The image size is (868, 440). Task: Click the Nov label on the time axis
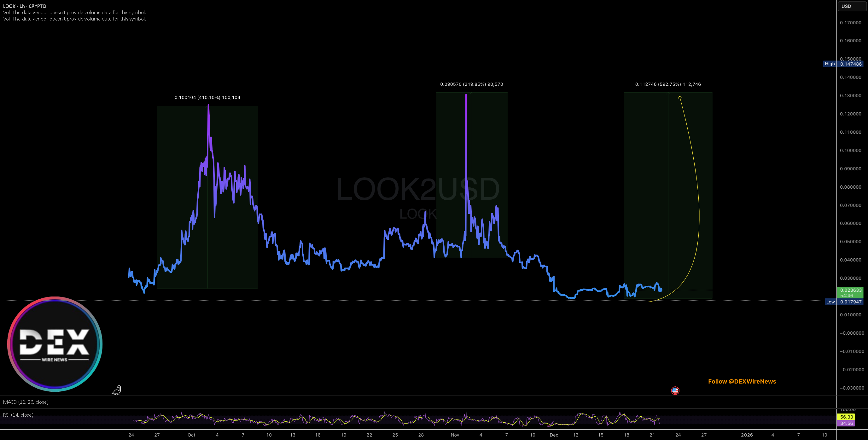[455, 435]
